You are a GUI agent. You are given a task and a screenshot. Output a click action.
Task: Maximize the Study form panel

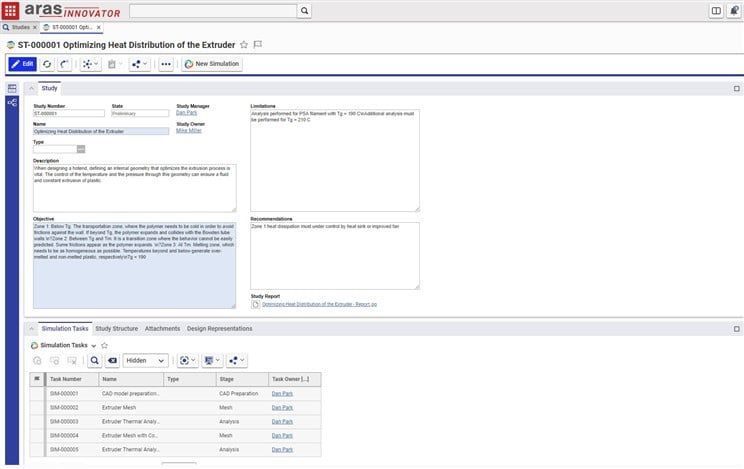736,88
